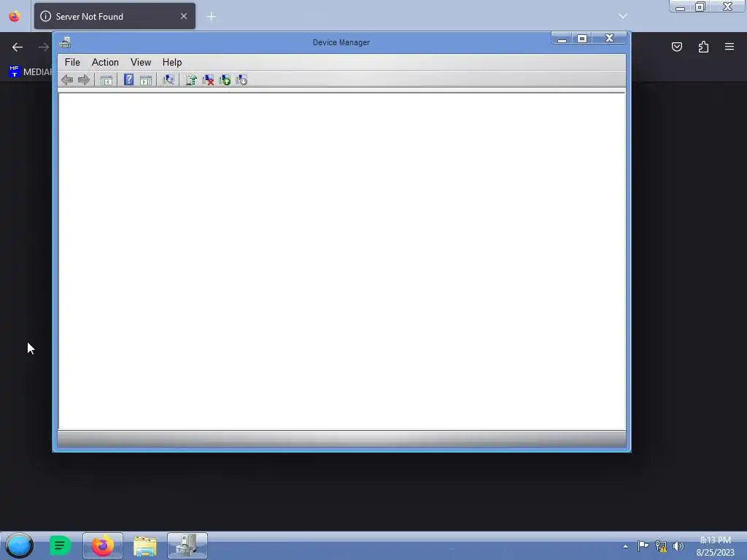Viewport: 747px width, 560px height.
Task: Open the Start menu orb
Action: click(x=19, y=545)
